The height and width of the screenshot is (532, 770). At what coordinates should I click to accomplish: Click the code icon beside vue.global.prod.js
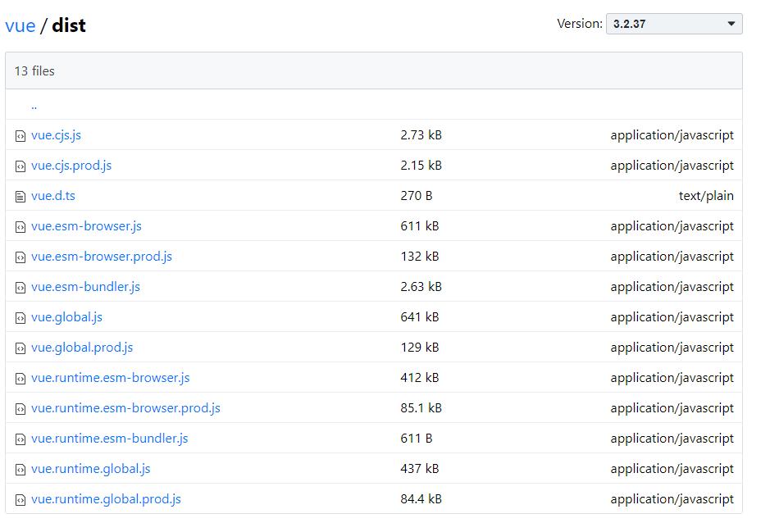21,348
